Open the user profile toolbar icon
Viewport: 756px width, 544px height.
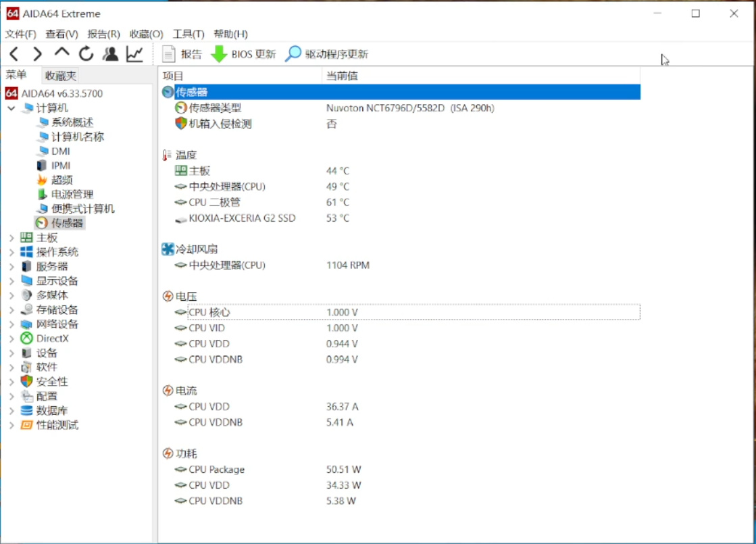110,53
